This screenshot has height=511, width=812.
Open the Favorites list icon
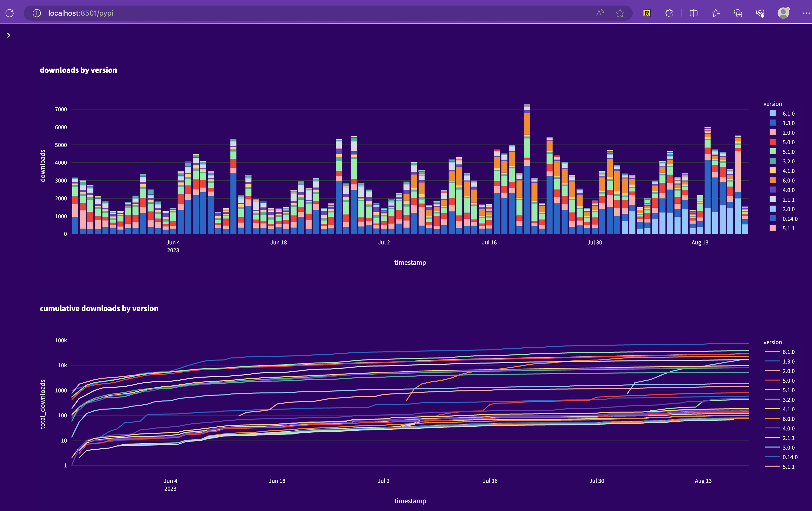coord(716,13)
